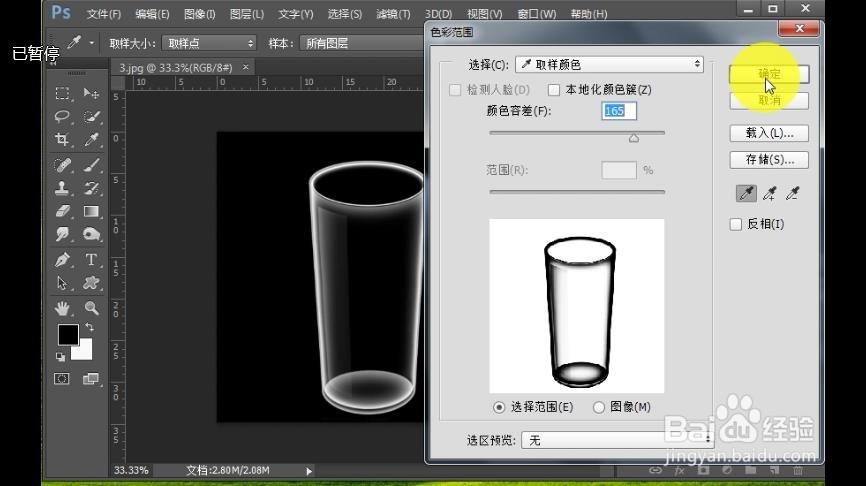Select the Horizontal Type tool

tap(91, 260)
